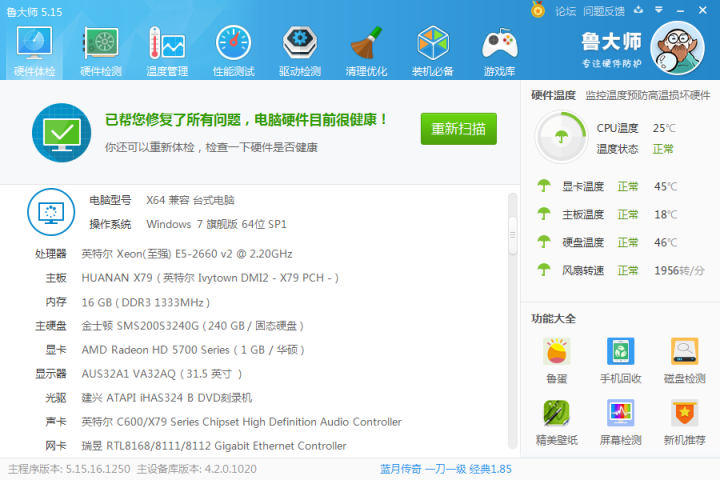This screenshot has width=720, height=480.
Task: Click the 硬盘温度 46℃ value
Action: 665,243
